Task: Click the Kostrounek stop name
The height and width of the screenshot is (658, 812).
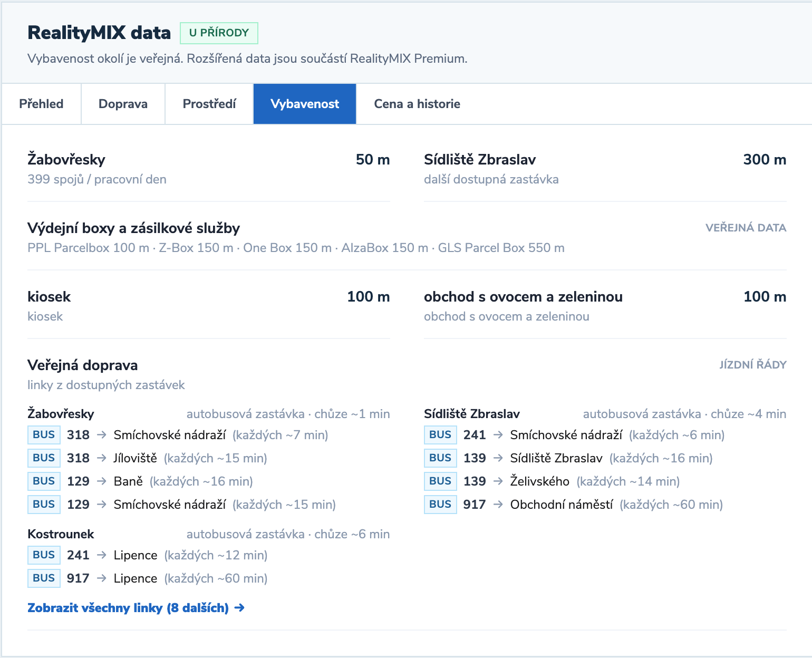Action: pyautogui.click(x=61, y=534)
